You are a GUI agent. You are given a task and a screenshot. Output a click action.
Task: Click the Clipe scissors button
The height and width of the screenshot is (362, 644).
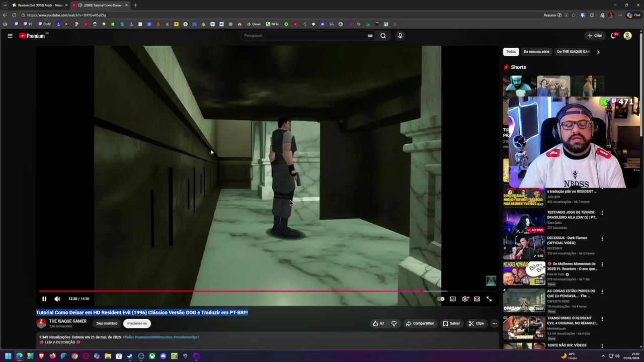(x=476, y=323)
